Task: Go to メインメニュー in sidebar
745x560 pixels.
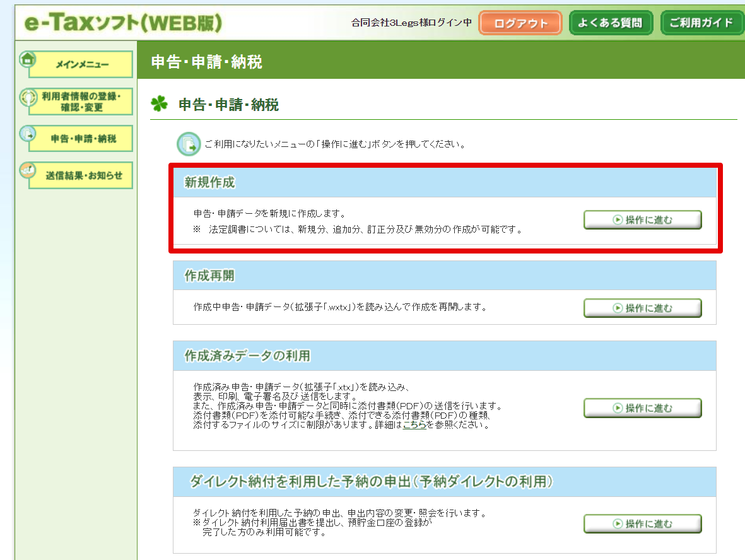Action: 81,64
